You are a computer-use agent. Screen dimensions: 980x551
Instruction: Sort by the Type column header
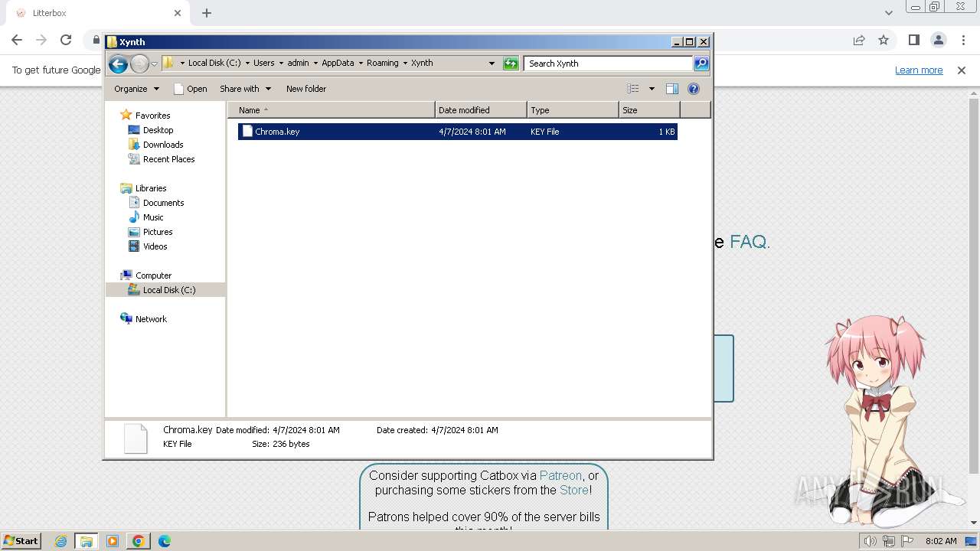[x=573, y=110]
